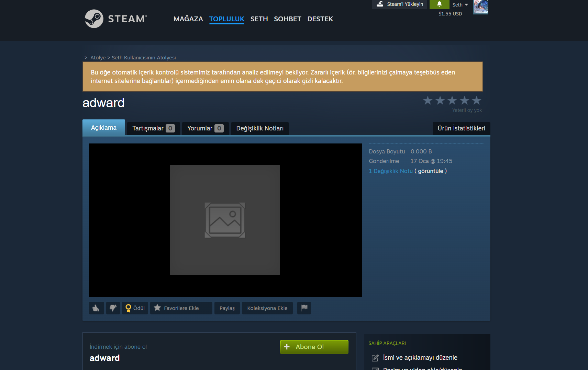Screen dimensions: 588x370
Task: Click the '0.000 B' file size value
Action: (421, 151)
